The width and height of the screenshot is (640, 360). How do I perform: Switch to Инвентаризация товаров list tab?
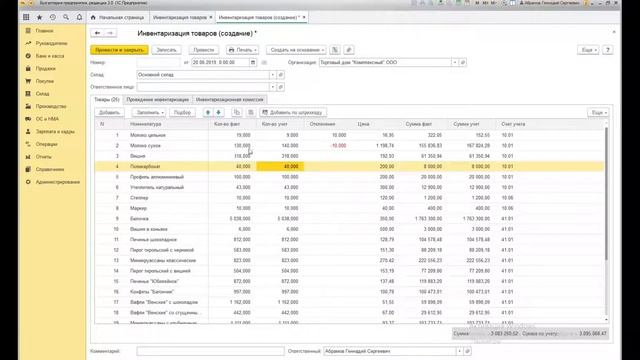[x=180, y=18]
